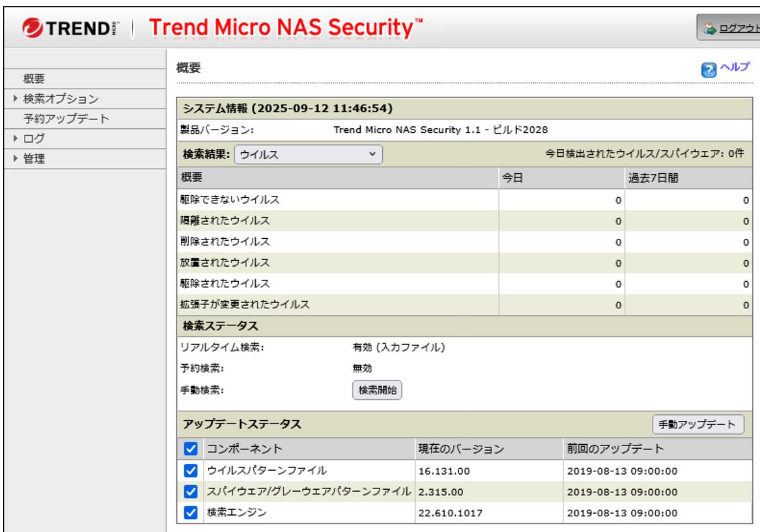Click the 製品バージョン value text
The height and width of the screenshot is (532, 760).
tap(440, 130)
